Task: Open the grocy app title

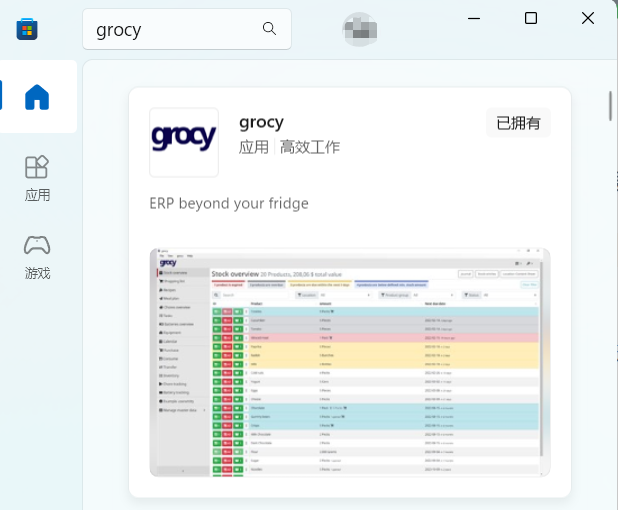Action: (261, 123)
